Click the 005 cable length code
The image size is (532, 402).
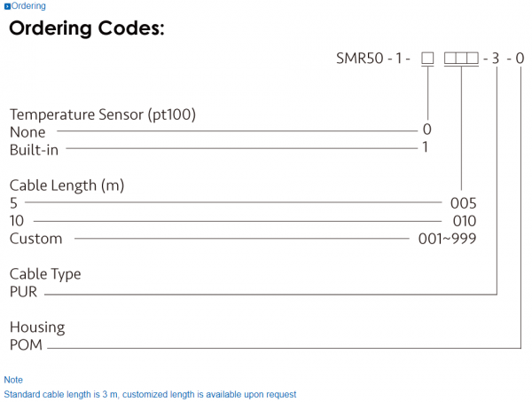pyautogui.click(x=463, y=202)
